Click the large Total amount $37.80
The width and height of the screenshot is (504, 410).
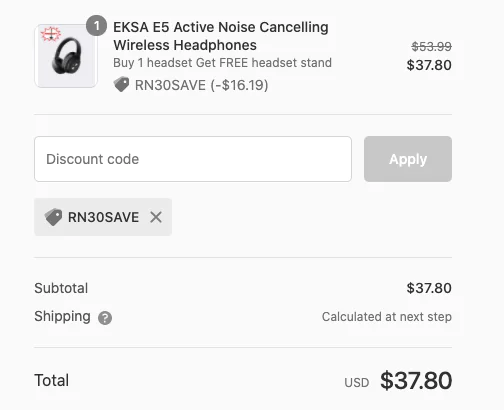416,380
